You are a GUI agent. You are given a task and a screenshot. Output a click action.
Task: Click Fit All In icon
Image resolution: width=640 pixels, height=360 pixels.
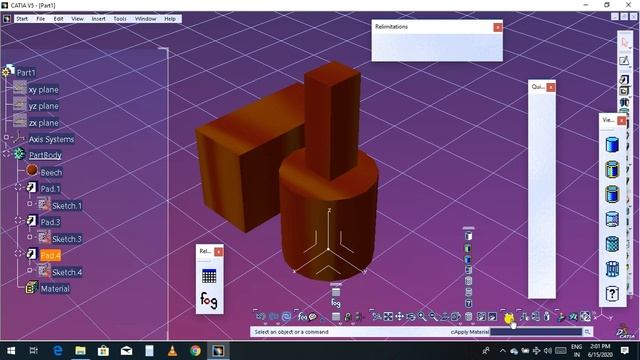coord(388,316)
